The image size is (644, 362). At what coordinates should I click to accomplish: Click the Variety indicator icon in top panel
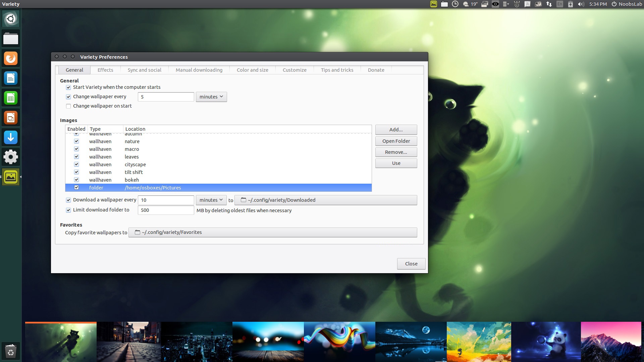point(434,4)
